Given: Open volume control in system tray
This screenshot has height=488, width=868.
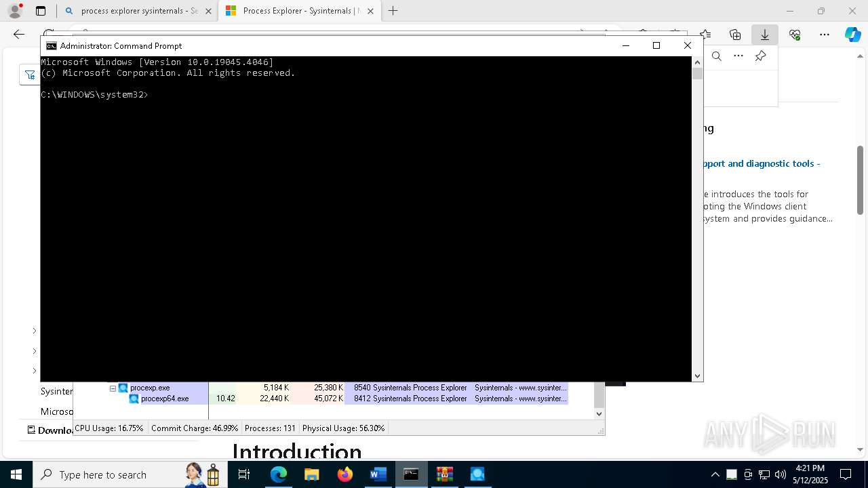Looking at the screenshot, I should 781,474.
